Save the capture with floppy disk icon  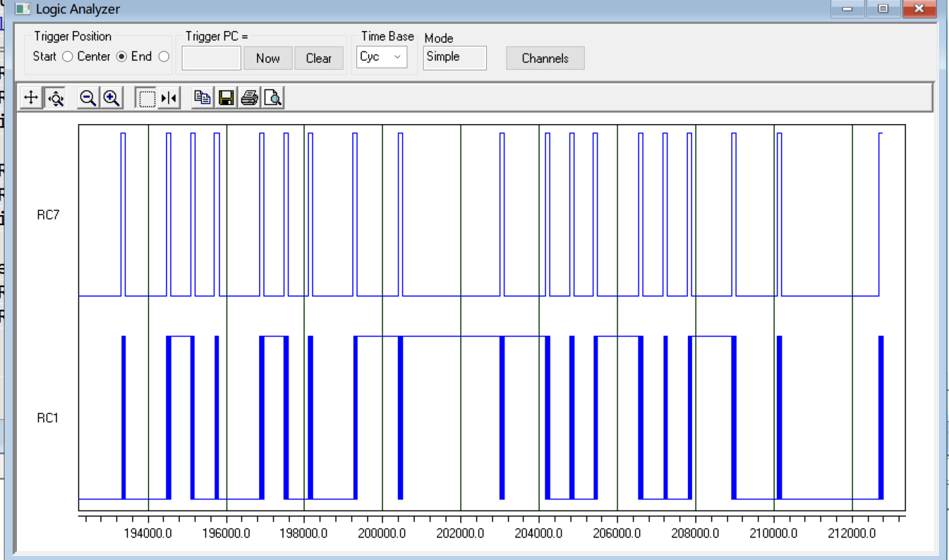pyautogui.click(x=226, y=97)
